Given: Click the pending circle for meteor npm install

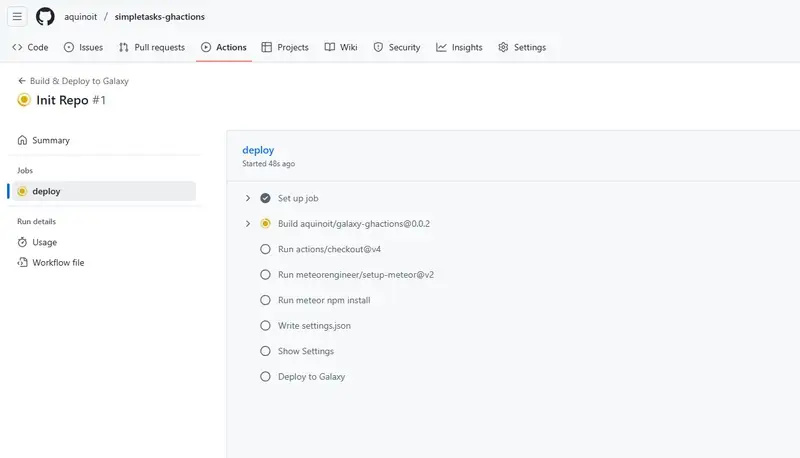Looking at the screenshot, I should (x=265, y=300).
